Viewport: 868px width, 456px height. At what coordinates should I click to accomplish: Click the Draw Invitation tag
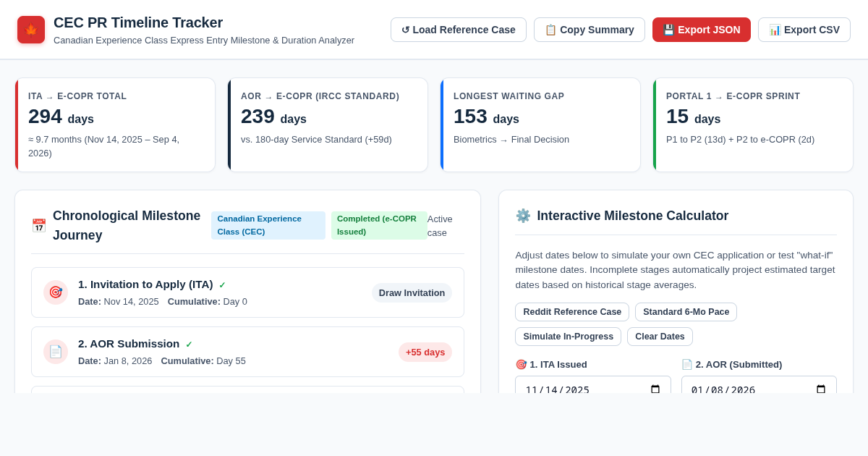[412, 292]
